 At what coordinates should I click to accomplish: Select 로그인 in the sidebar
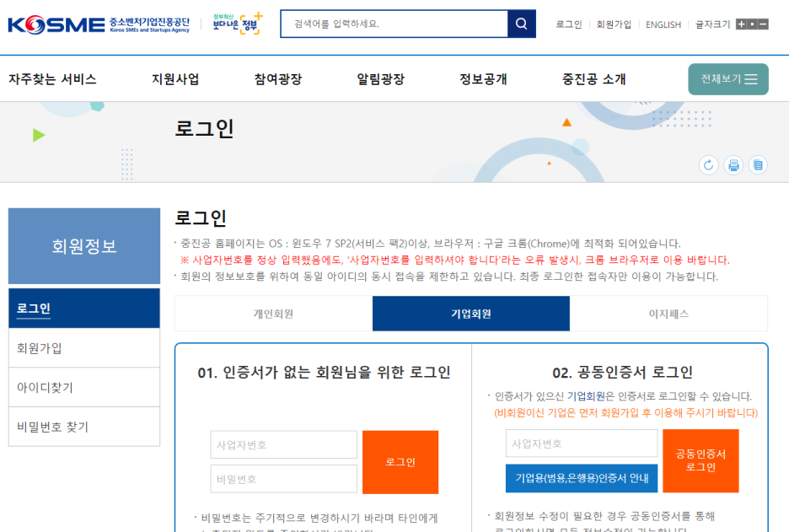84,308
